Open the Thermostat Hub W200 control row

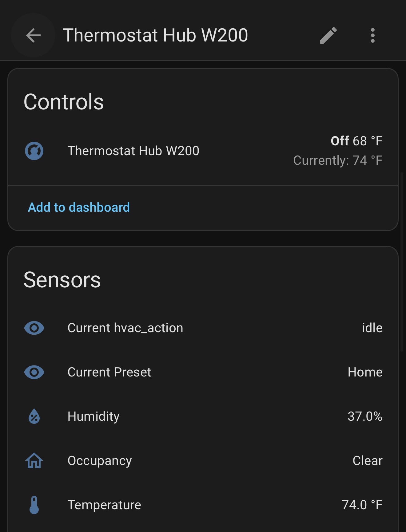[x=133, y=151]
